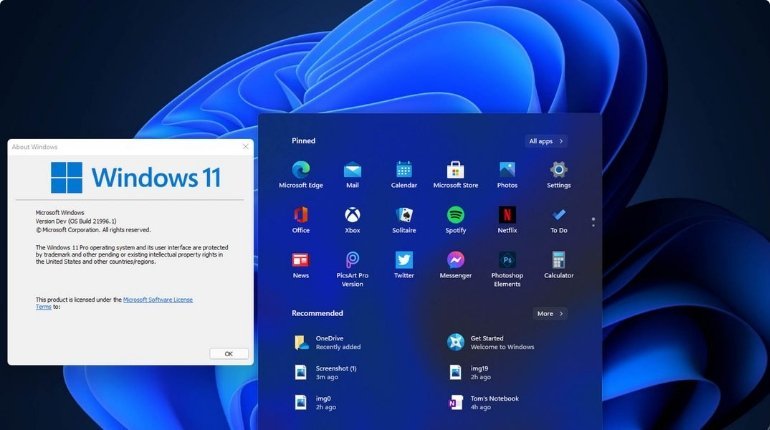The height and width of the screenshot is (430, 770).
Task: Click the copyright Microsoft Corporation line
Action: click(93, 230)
